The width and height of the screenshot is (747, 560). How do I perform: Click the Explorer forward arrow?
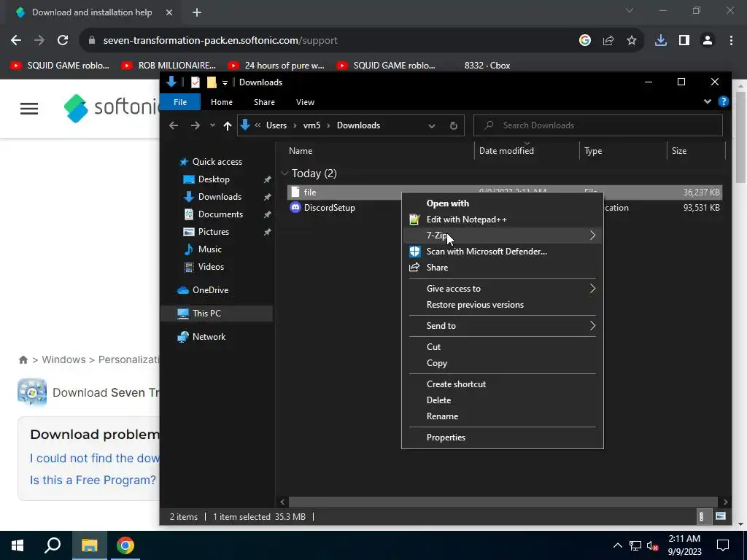[x=196, y=125]
